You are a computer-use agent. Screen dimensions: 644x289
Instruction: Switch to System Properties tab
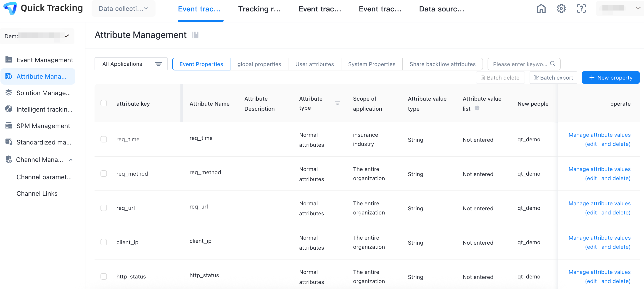[x=372, y=64]
